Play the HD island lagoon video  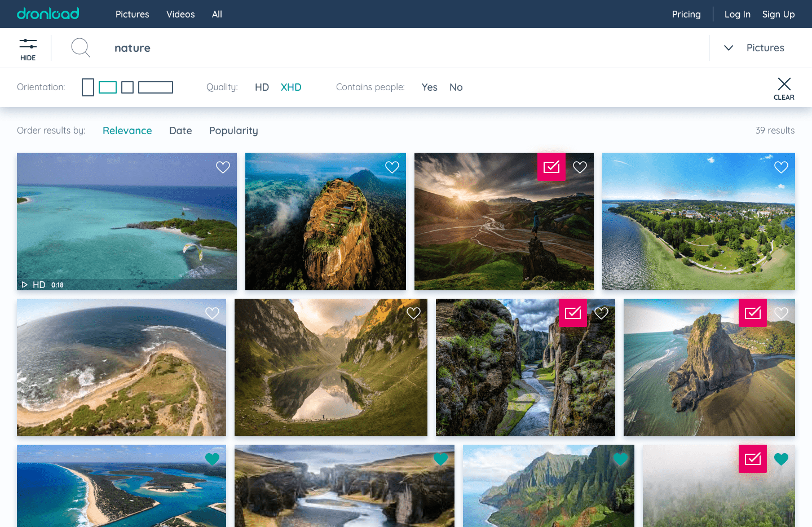(x=25, y=285)
